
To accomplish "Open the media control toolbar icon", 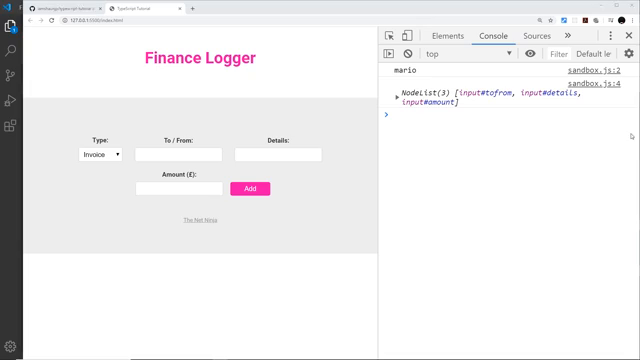I will 611,20.
